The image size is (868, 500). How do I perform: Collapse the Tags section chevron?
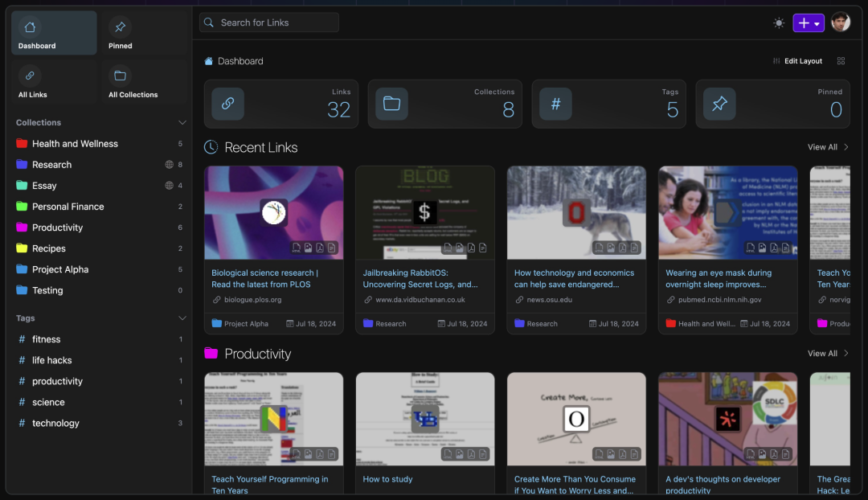pos(182,318)
